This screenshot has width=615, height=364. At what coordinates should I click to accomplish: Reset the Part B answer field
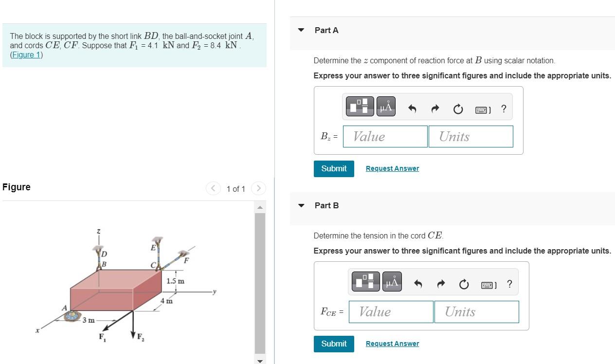tap(463, 285)
